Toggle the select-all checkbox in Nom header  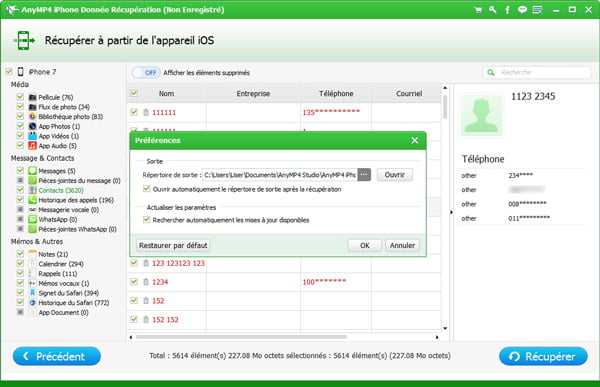134,93
